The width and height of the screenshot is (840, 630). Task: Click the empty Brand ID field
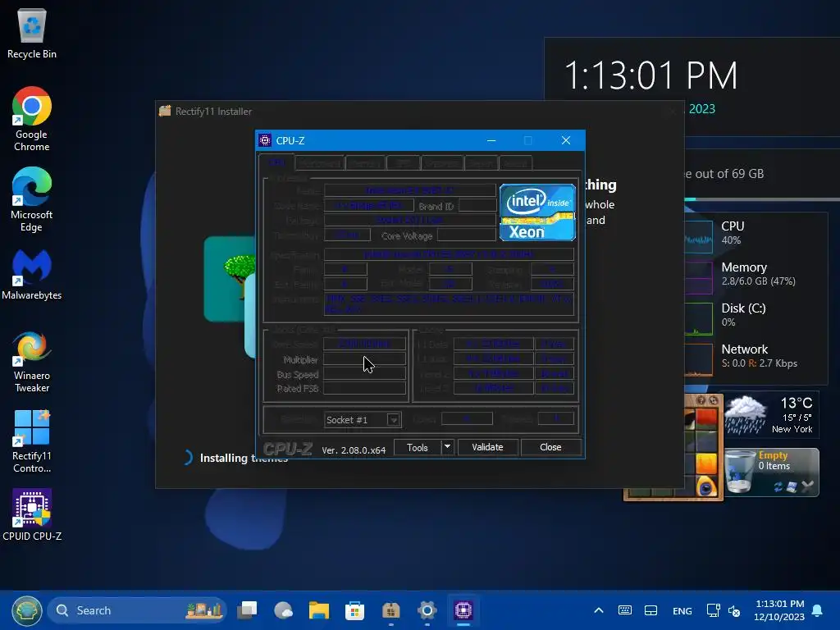coord(477,205)
